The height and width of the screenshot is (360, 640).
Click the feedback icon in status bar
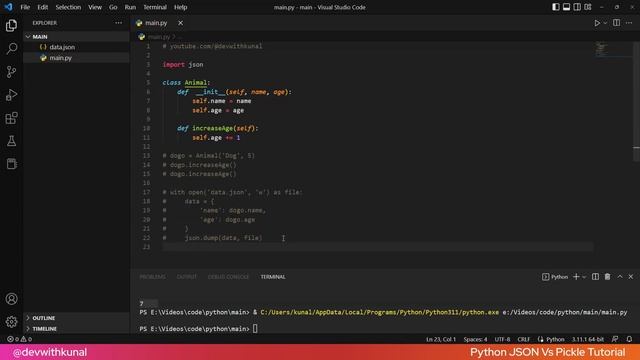tap(615, 339)
